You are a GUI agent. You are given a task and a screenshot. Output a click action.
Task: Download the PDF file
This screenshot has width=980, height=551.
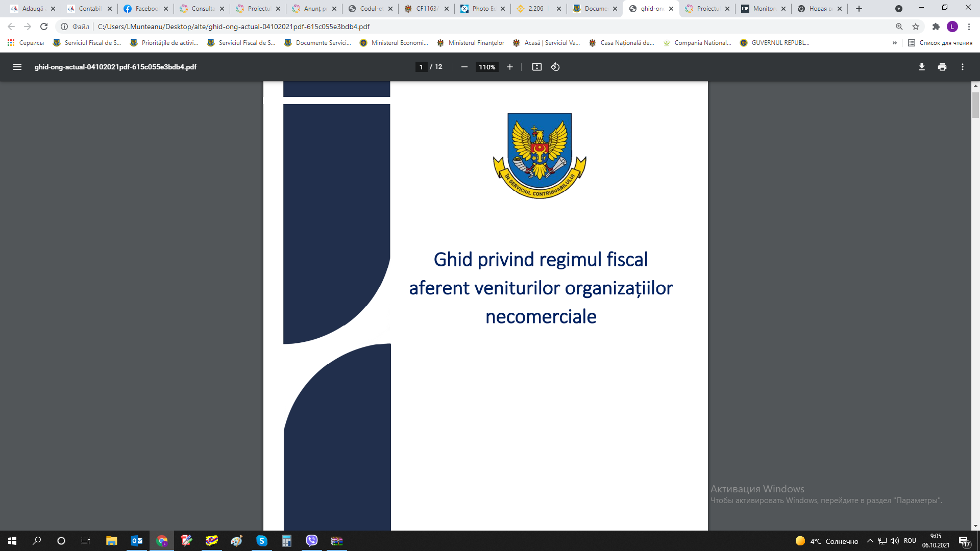(922, 67)
